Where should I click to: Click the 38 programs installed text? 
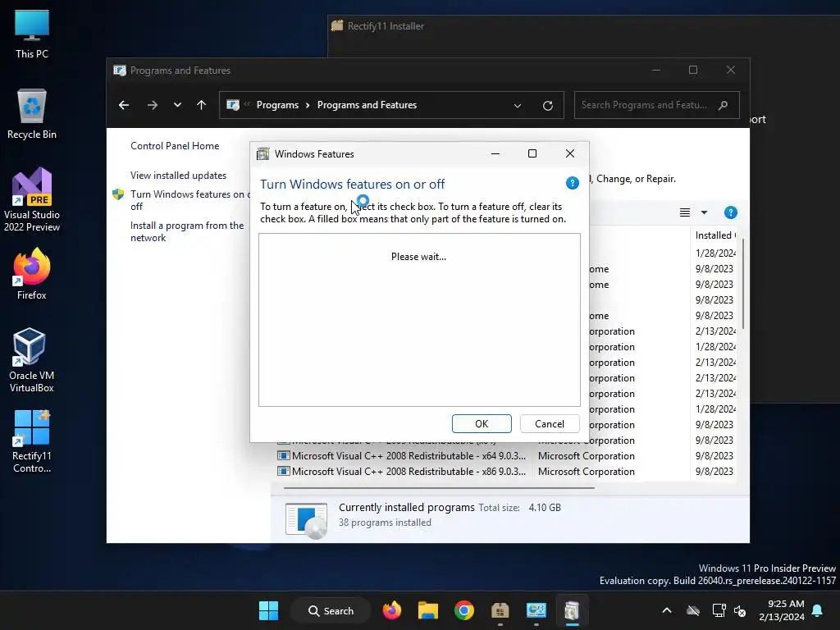click(x=385, y=523)
